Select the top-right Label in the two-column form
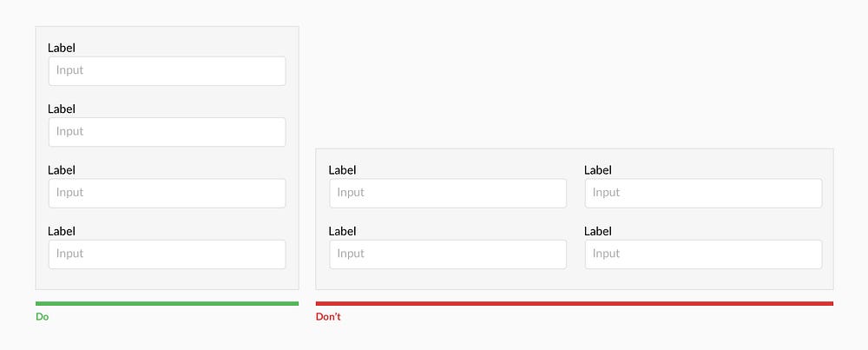This screenshot has width=868, height=350. [x=598, y=170]
